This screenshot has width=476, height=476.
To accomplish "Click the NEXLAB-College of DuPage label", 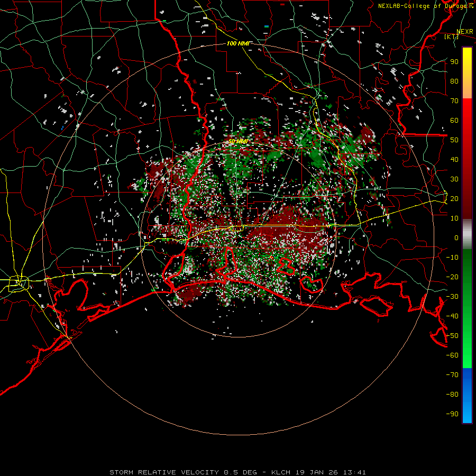I will (x=426, y=6).
